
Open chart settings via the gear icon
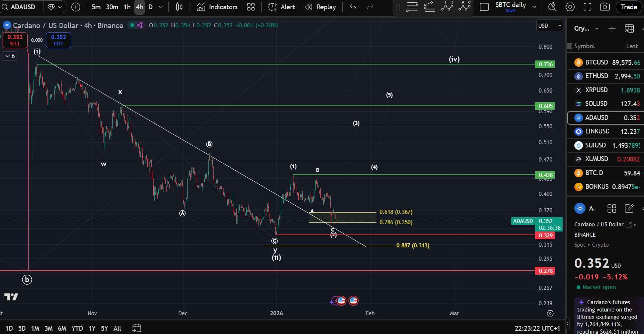point(569,7)
